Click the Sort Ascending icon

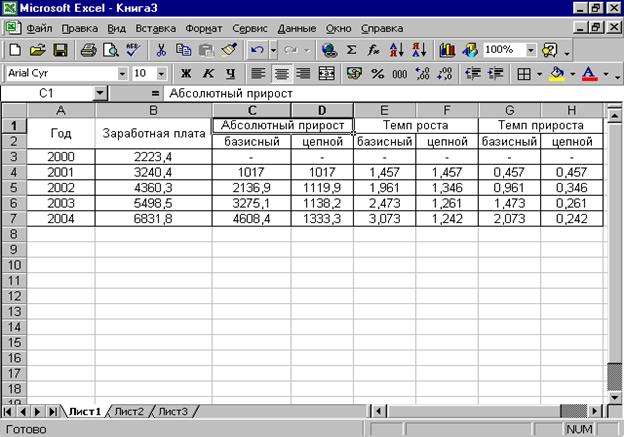(x=396, y=49)
